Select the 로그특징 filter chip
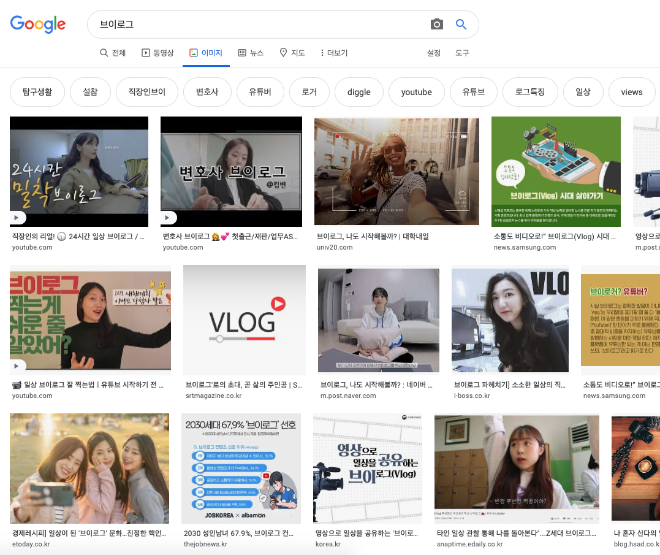This screenshot has height=555, width=660. pos(530,92)
